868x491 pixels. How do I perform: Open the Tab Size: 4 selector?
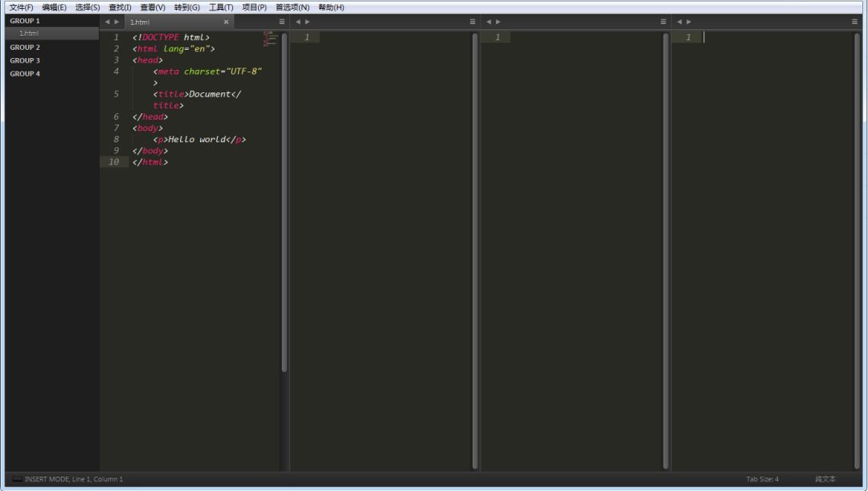762,480
